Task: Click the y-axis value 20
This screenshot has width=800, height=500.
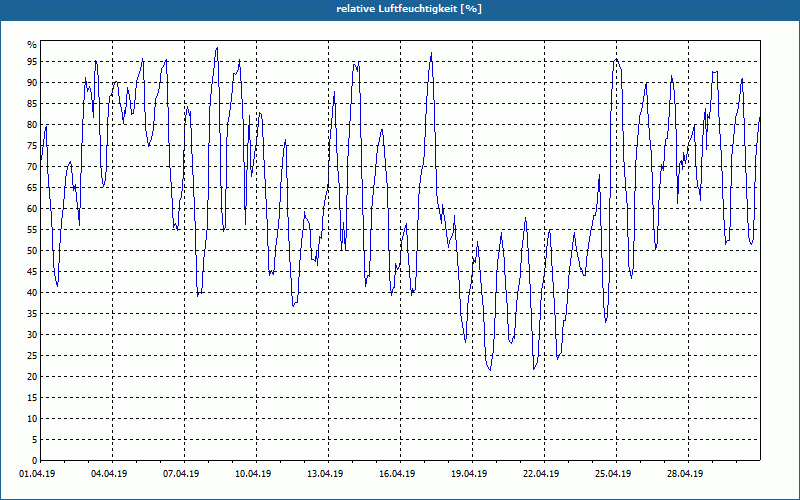Action: tap(32, 377)
